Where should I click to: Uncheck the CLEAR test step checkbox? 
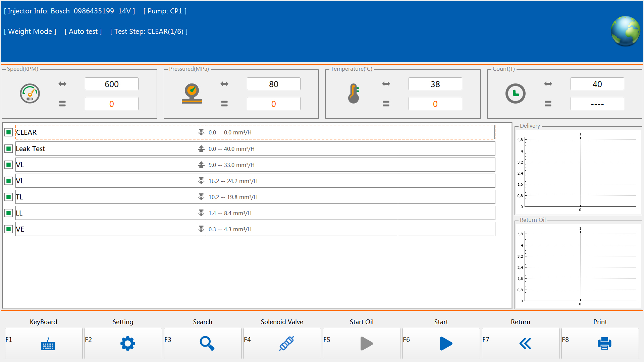[9, 132]
